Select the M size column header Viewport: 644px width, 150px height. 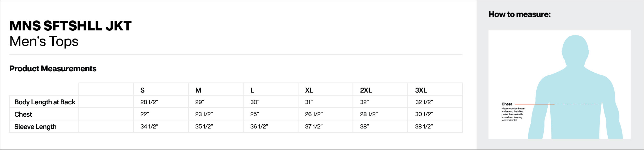coord(198,90)
